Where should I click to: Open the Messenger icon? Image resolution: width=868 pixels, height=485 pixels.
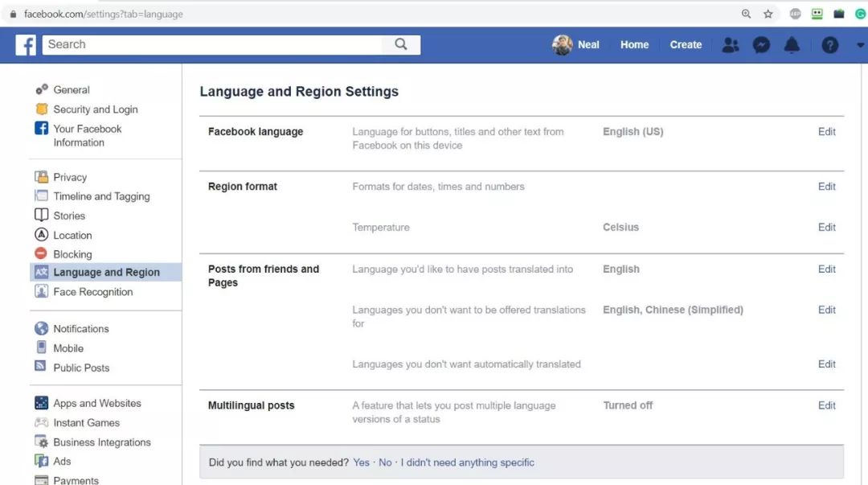point(761,45)
